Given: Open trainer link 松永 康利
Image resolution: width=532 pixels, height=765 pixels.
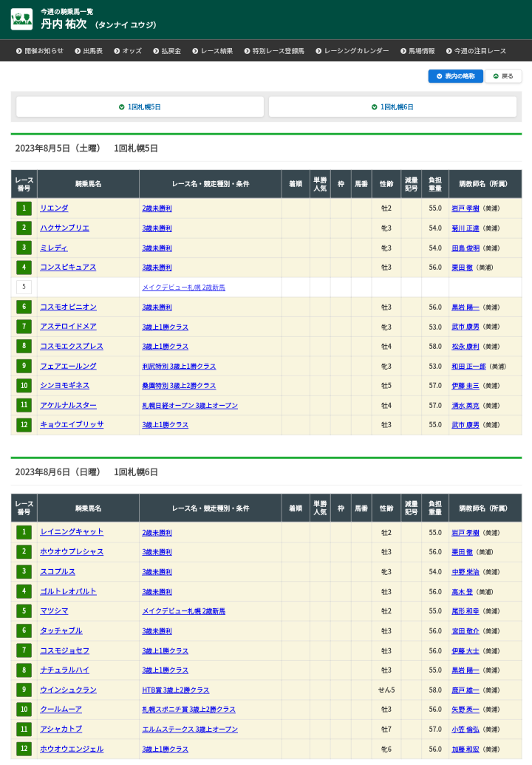Looking at the screenshot, I should coord(465,347).
